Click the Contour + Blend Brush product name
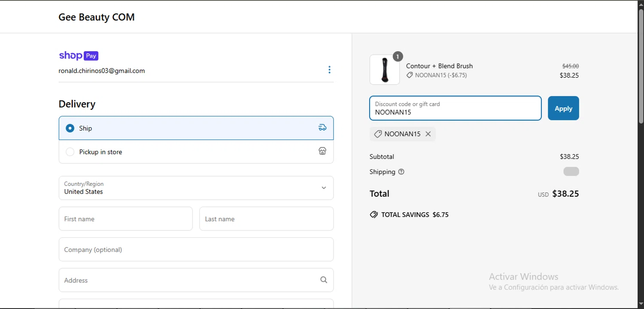644x309 pixels. 439,66
